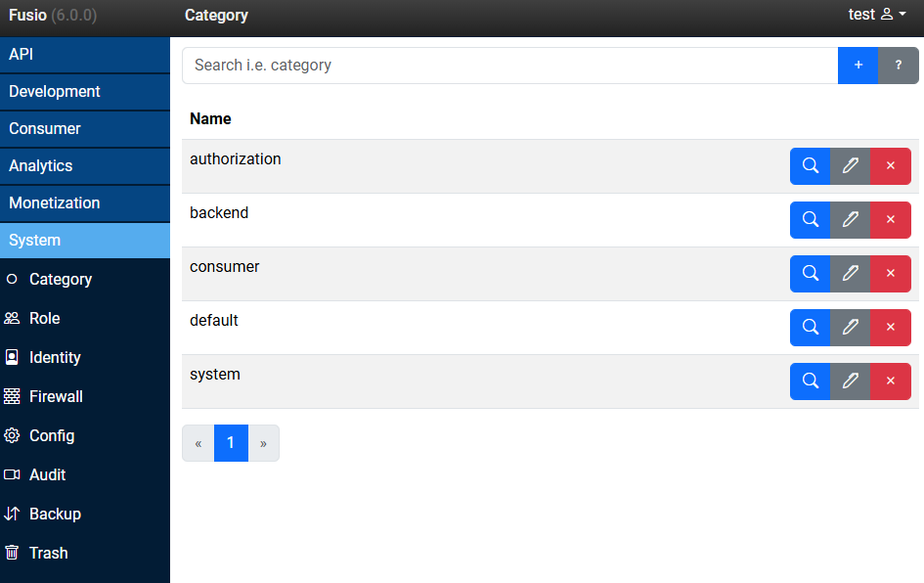Expand the Development sidebar section
Viewport: 924px width, 583px height.
[x=85, y=92]
